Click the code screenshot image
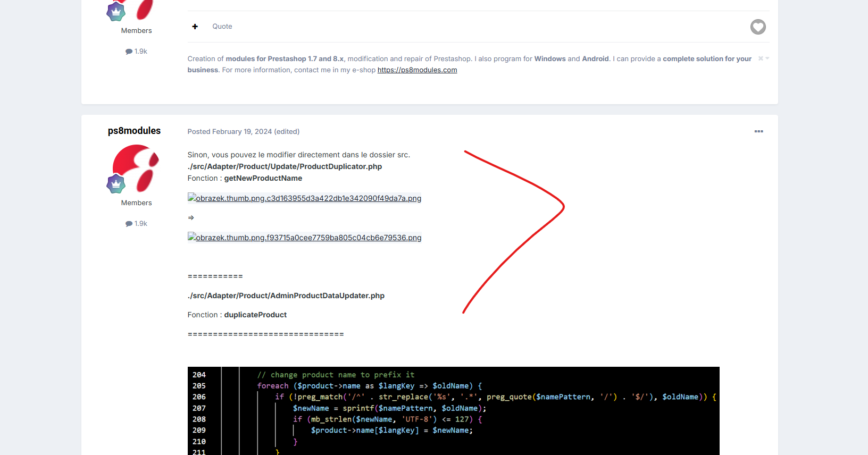Screen dimensions: 868x455 click(x=454, y=411)
